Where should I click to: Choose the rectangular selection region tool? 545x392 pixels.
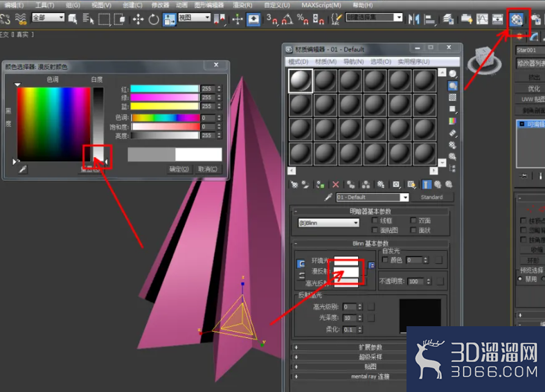[x=104, y=19]
